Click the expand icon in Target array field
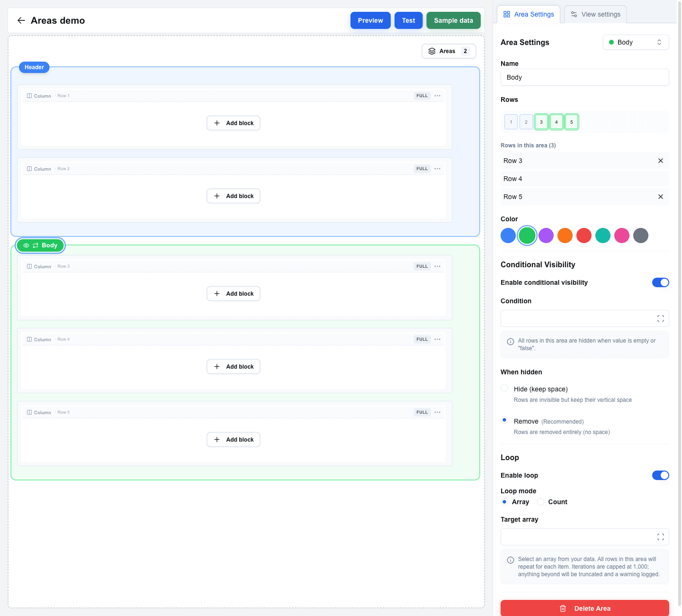Viewport: 682px width, 616px height. [x=661, y=537]
